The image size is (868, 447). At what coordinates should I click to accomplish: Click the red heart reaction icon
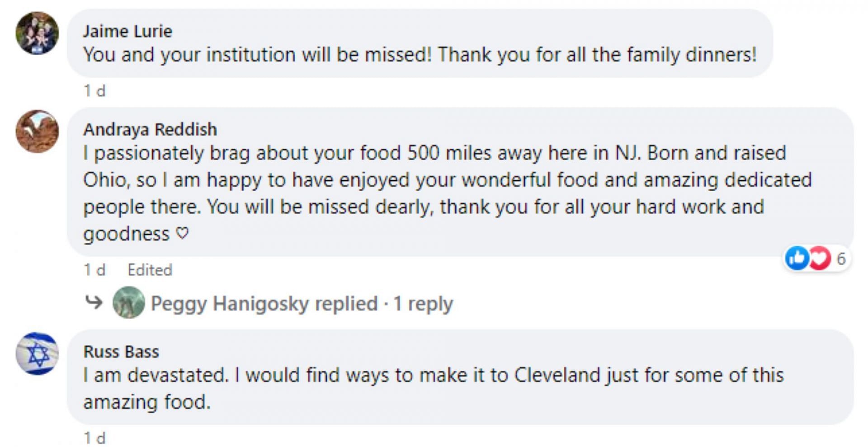tap(820, 258)
